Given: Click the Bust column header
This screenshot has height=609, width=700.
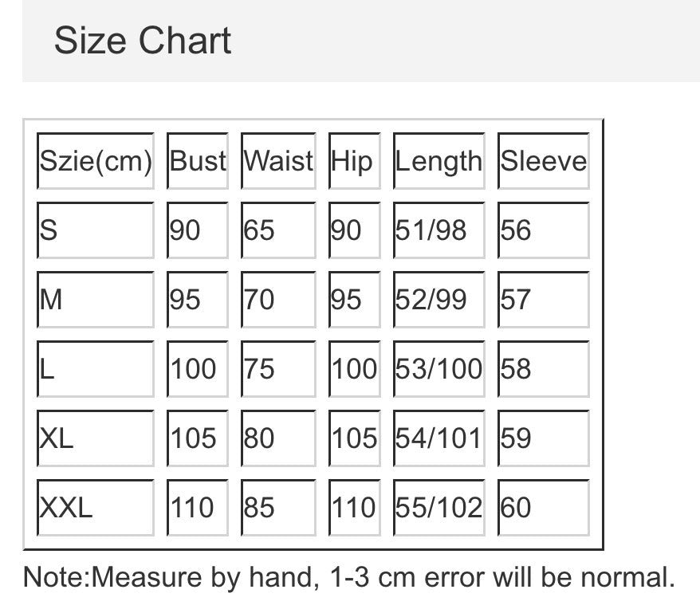Looking at the screenshot, I should 198,161.
